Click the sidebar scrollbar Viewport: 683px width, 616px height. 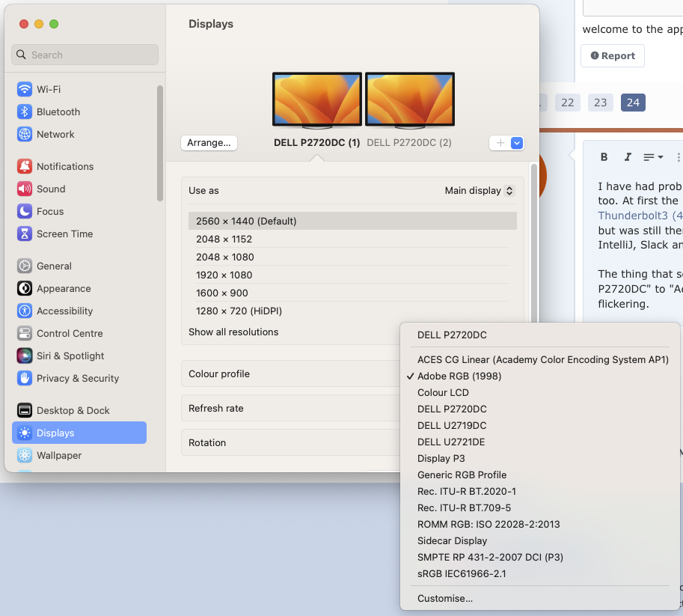click(160, 144)
